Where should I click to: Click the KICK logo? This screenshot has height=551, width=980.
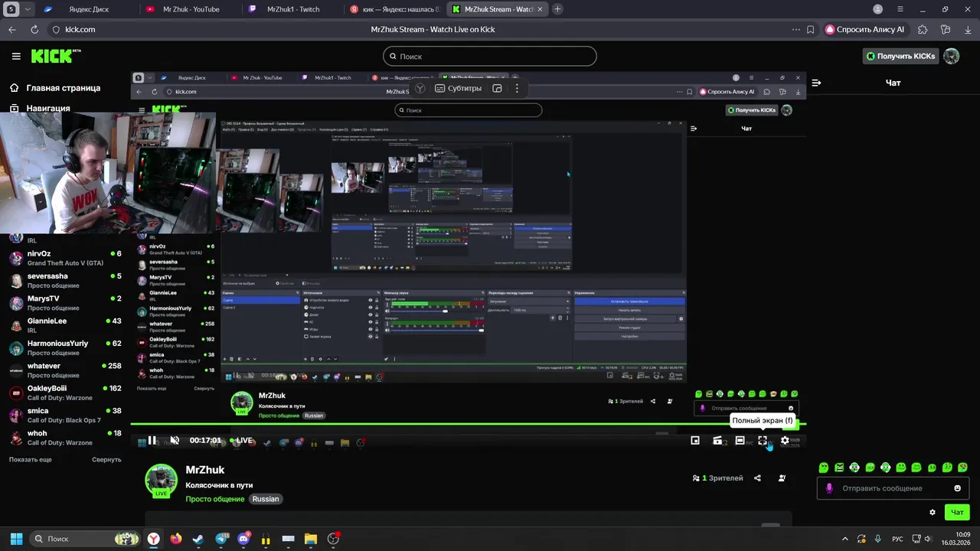click(55, 56)
